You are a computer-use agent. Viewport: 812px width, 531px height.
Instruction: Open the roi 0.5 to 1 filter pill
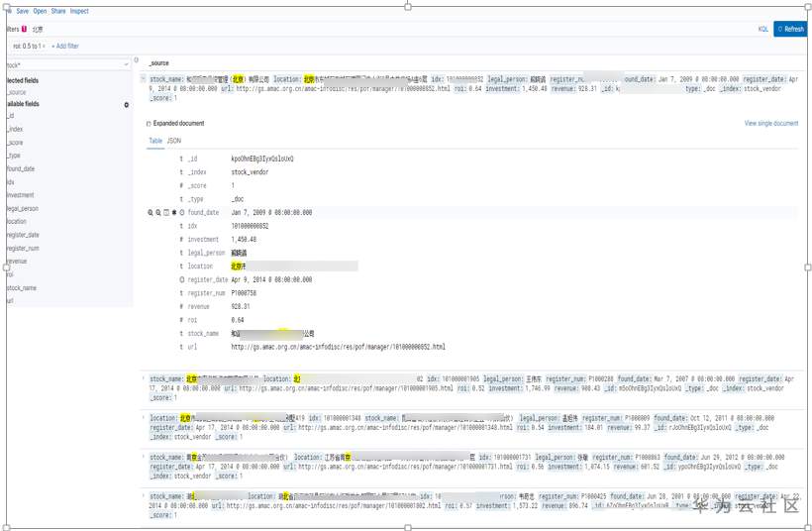pos(29,47)
